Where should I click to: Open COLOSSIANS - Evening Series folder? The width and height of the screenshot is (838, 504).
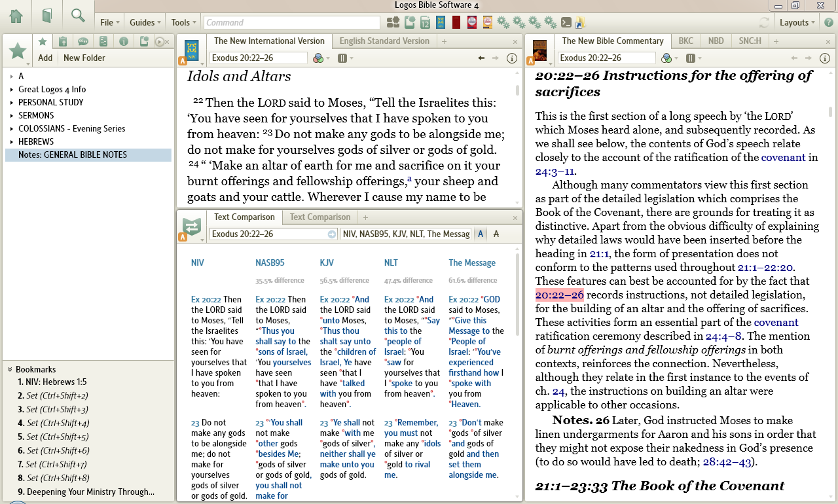point(72,129)
